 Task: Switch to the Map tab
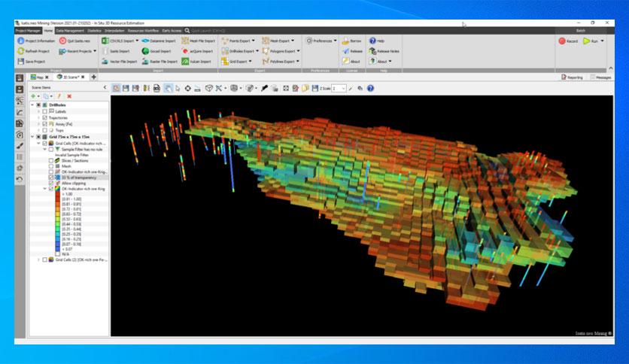(x=40, y=77)
